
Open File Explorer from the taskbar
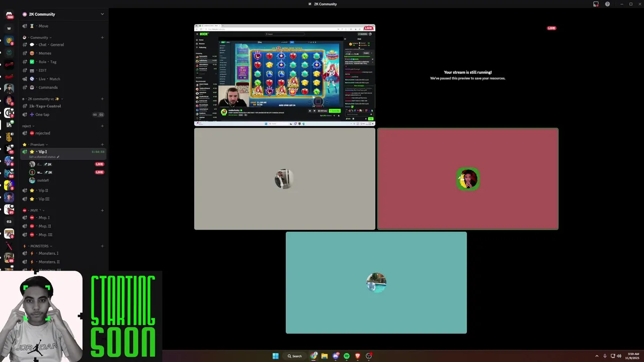325,356
